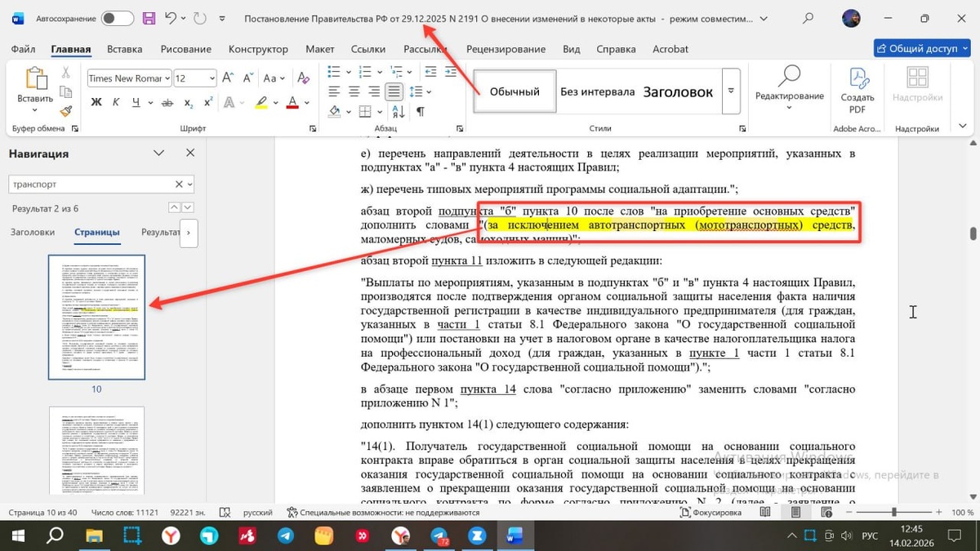
Task: Click the bulleted list icon
Action: [333, 72]
